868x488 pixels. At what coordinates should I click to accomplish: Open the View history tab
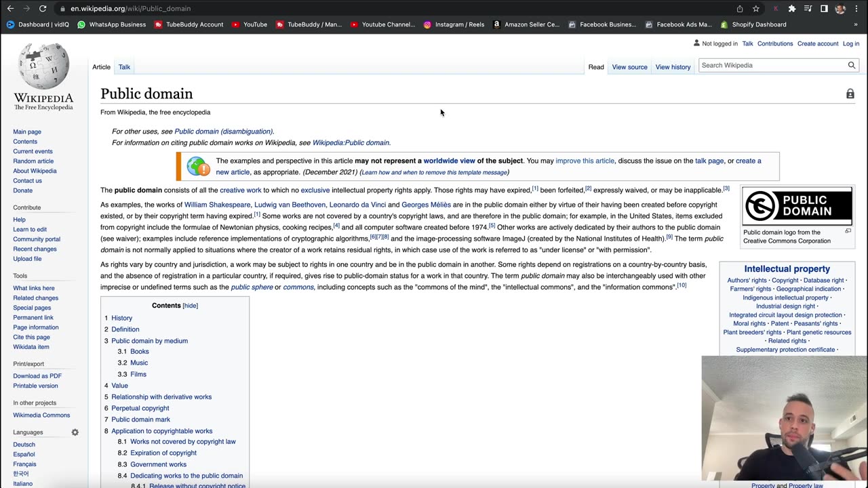673,67
